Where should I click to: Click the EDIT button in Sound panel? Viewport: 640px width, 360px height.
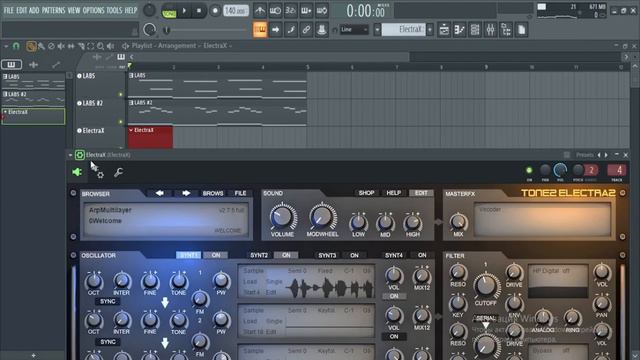pos(421,193)
